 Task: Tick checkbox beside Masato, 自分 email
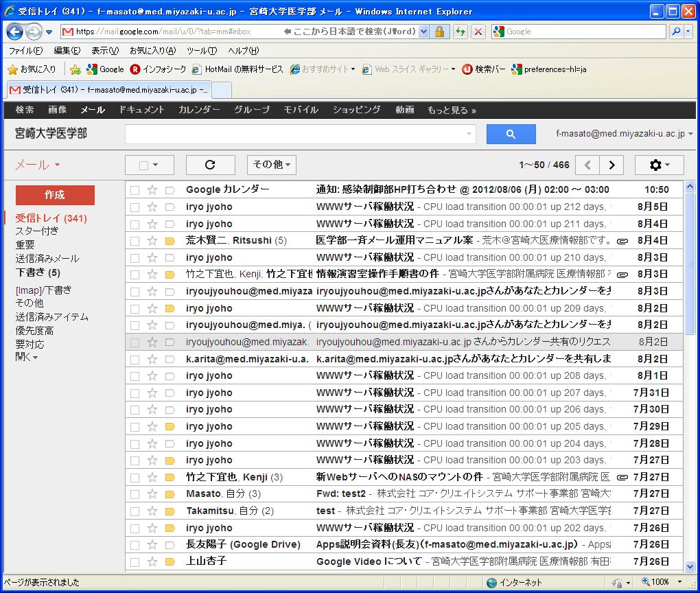(135, 494)
